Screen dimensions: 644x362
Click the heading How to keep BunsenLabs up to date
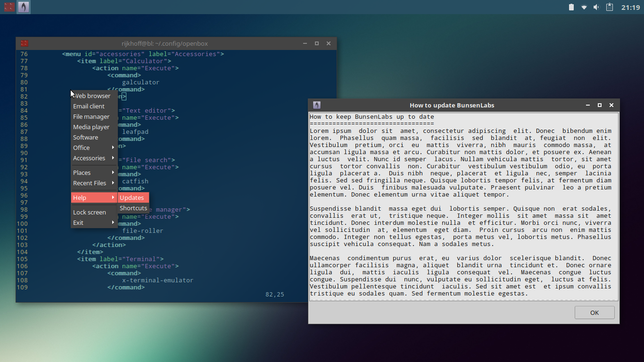pos(372,116)
